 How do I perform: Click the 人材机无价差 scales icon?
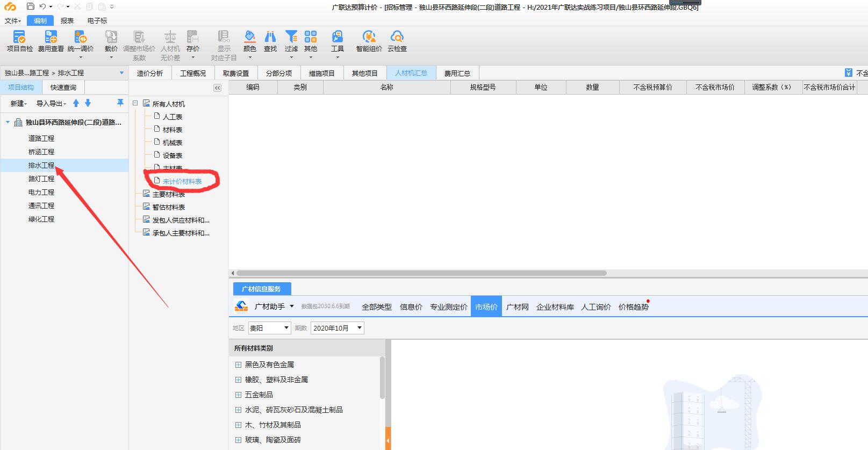pos(170,37)
